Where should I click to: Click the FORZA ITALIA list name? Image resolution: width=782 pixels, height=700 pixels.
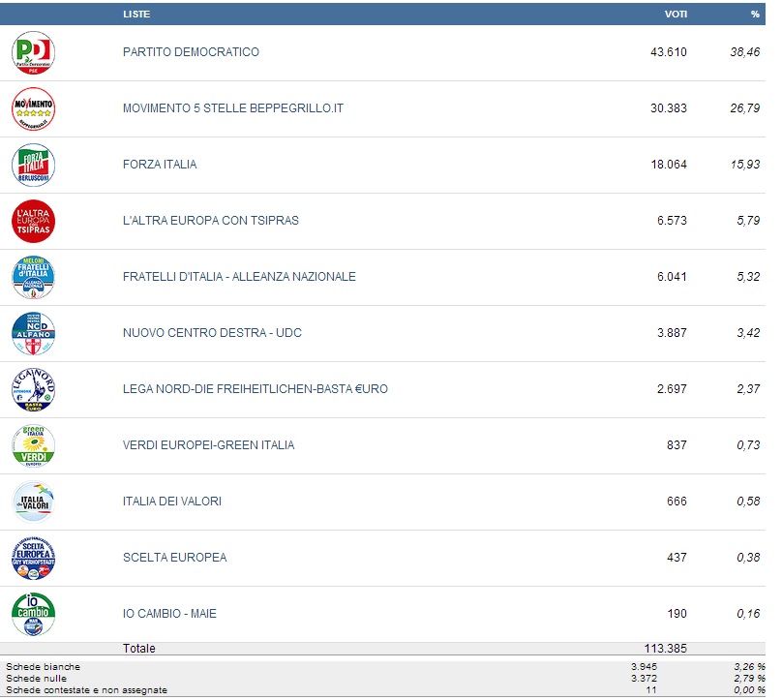(x=160, y=165)
